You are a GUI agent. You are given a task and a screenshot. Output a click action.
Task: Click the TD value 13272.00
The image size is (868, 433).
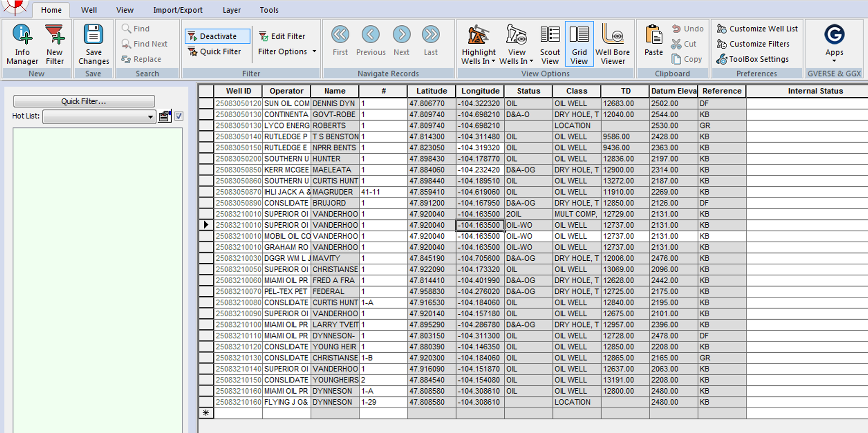coord(625,180)
